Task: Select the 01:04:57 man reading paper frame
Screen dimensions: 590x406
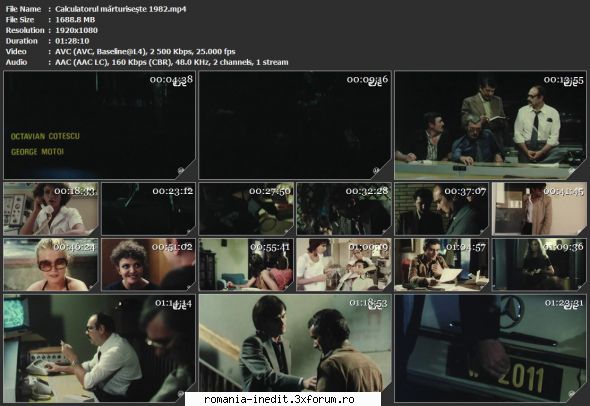Action: 441,265
